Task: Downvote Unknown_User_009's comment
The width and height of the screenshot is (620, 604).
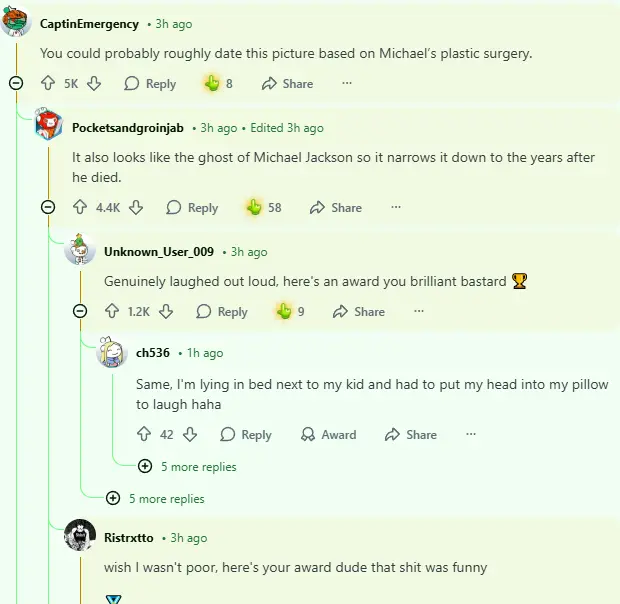Action: [x=167, y=312]
